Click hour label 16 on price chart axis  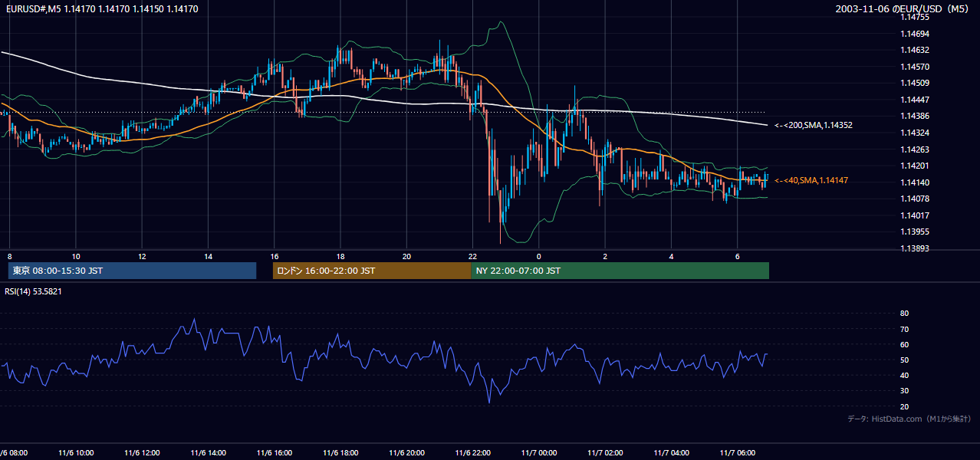tap(275, 256)
